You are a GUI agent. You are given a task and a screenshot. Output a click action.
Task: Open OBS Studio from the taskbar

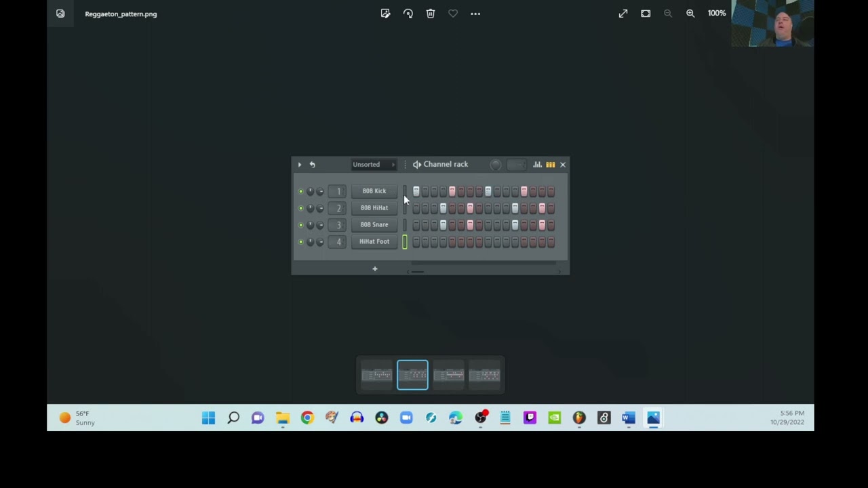coord(481,418)
